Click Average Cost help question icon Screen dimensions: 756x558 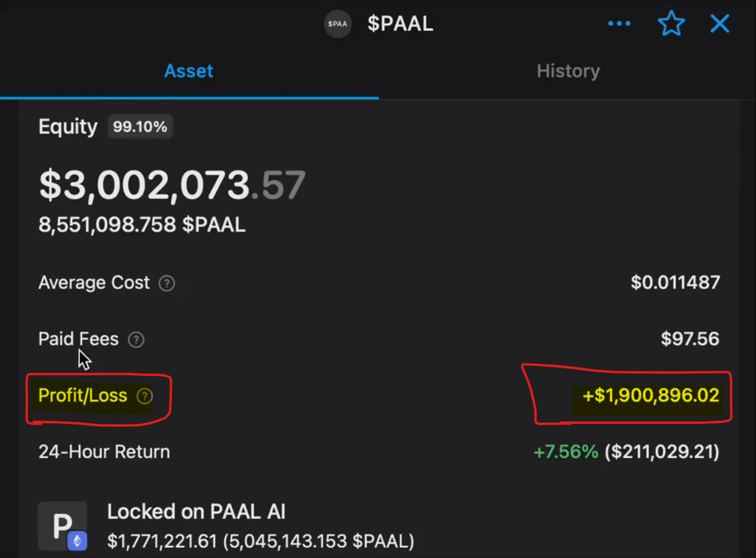(x=167, y=283)
